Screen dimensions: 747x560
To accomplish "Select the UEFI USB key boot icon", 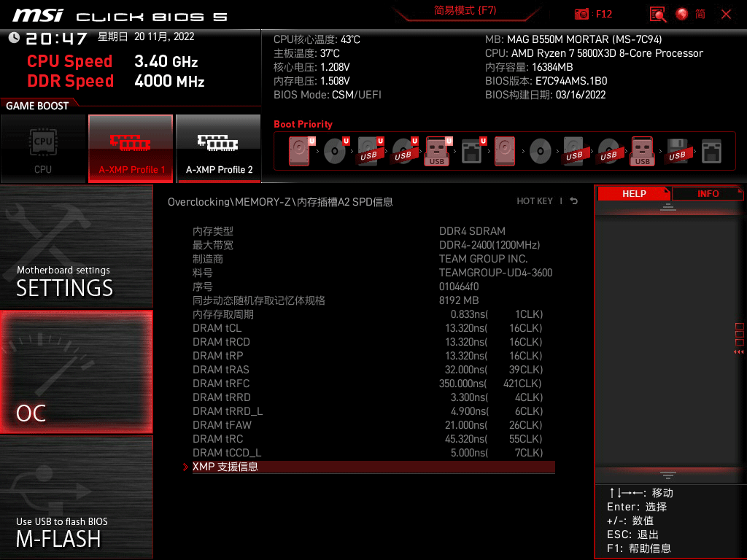I will pos(438,151).
